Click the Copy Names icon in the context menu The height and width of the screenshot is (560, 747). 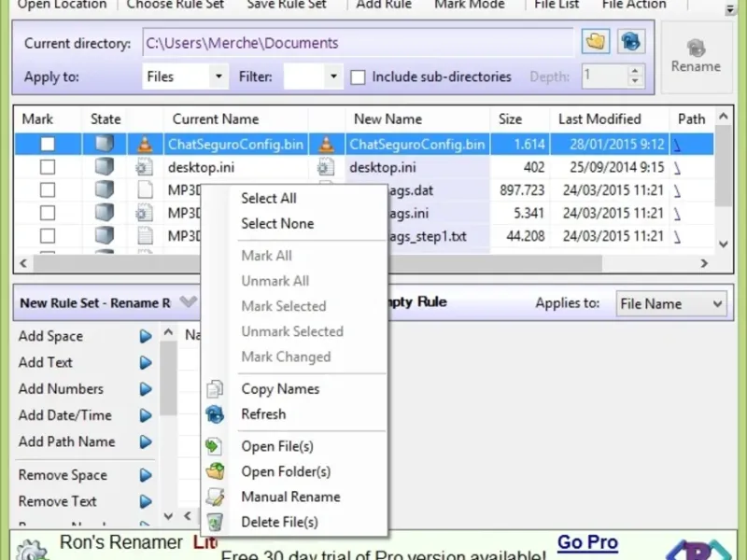[215, 389]
